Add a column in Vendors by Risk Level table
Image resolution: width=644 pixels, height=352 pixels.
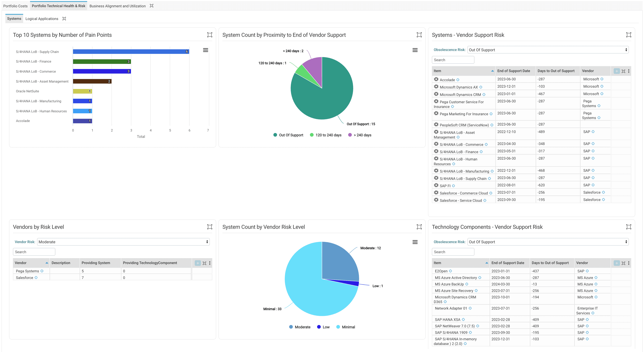(198, 263)
